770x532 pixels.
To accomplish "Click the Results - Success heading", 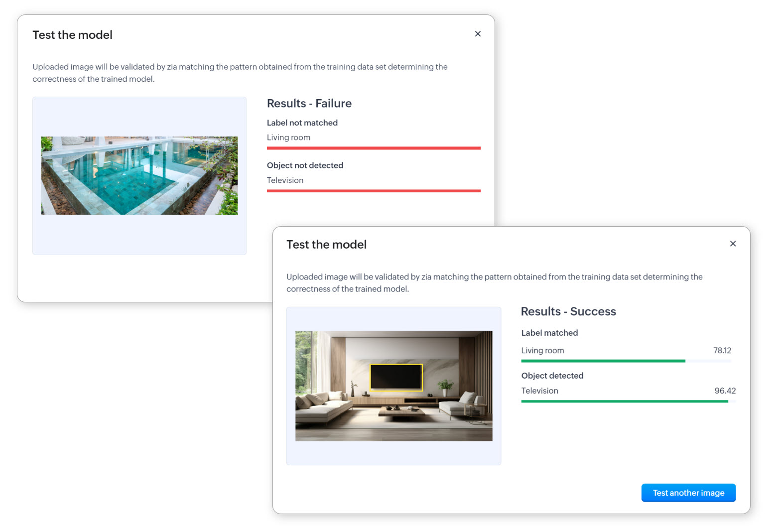I will click(x=568, y=311).
